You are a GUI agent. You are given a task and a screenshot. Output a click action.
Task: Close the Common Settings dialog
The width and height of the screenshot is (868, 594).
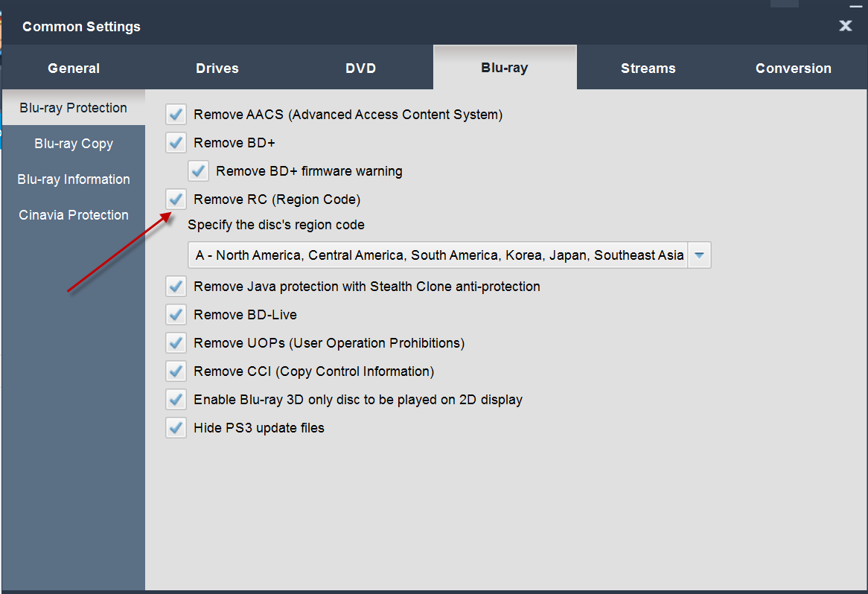(845, 26)
